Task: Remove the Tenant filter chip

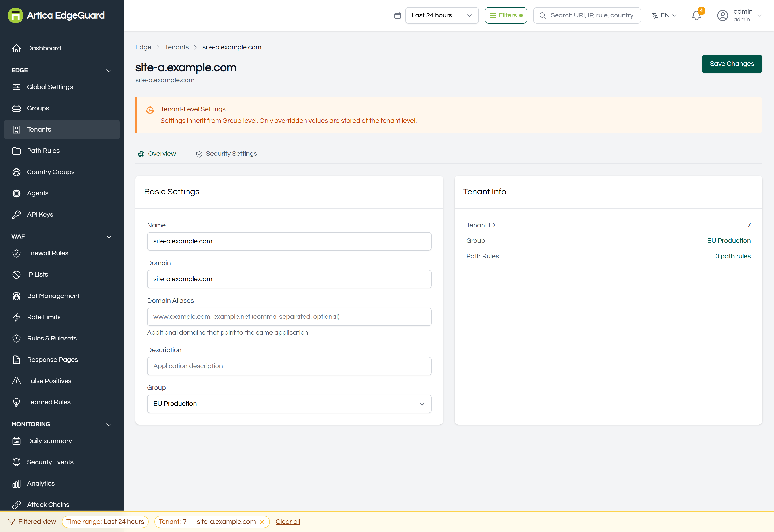Action: pos(262,522)
